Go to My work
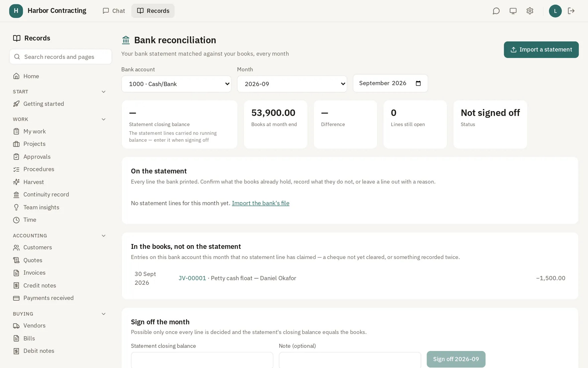This screenshot has height=368, width=588. tap(60, 131)
